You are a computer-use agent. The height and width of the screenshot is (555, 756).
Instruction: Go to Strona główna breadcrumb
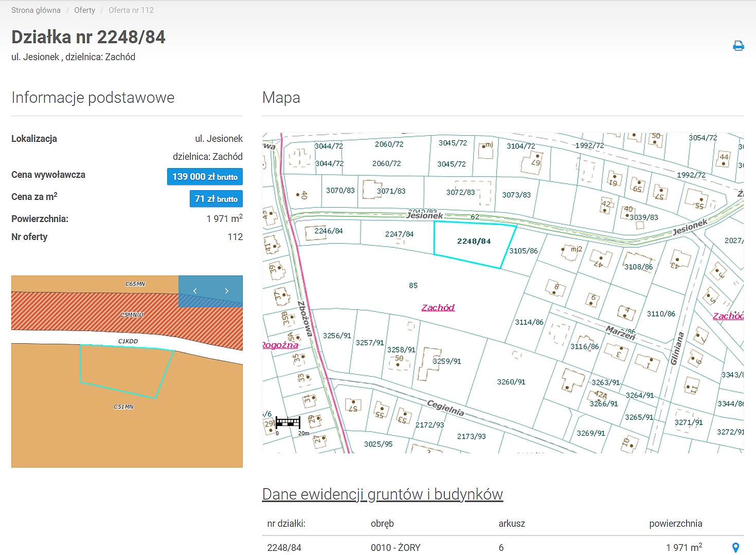36,10
